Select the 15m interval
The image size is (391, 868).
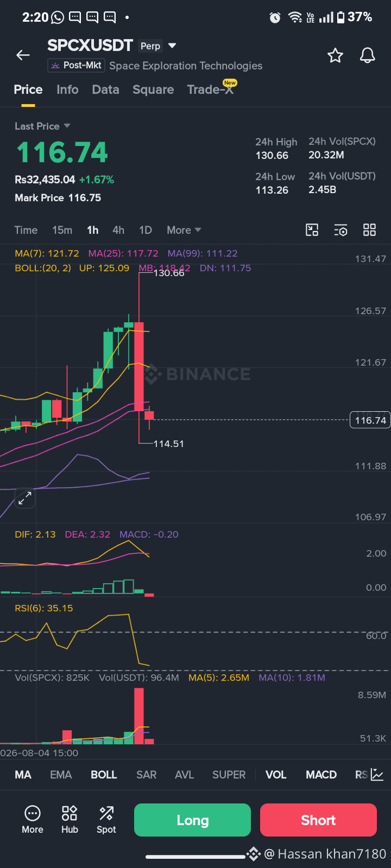tap(62, 230)
